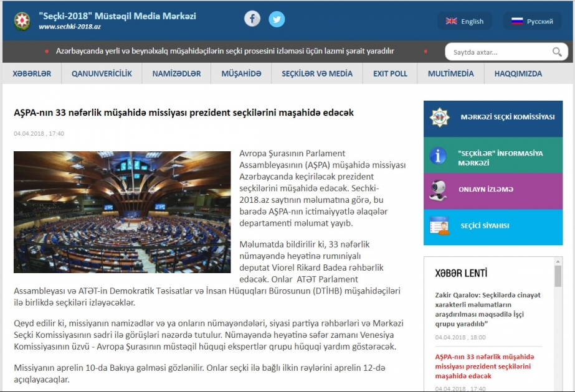The height and width of the screenshot is (392, 575).
Task: Open the MƏRKƏZİ SEÇKİ KOMİSSİYASI banner
Action: coord(493,119)
